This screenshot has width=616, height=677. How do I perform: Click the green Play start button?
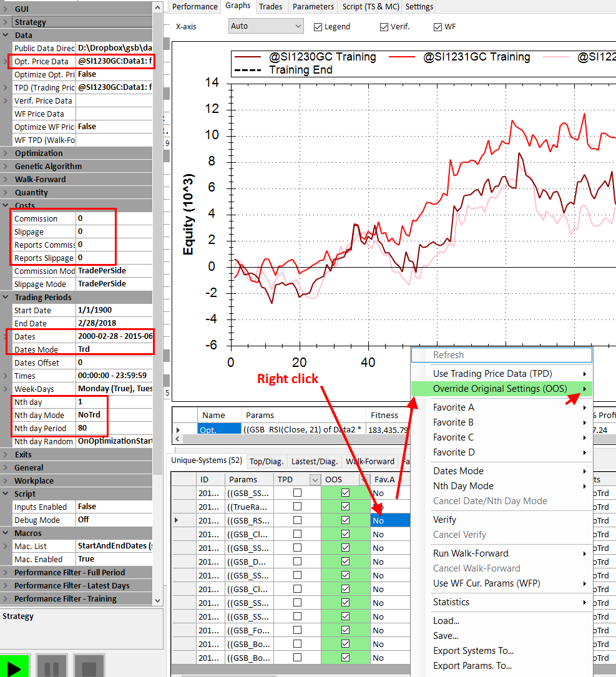point(15,666)
